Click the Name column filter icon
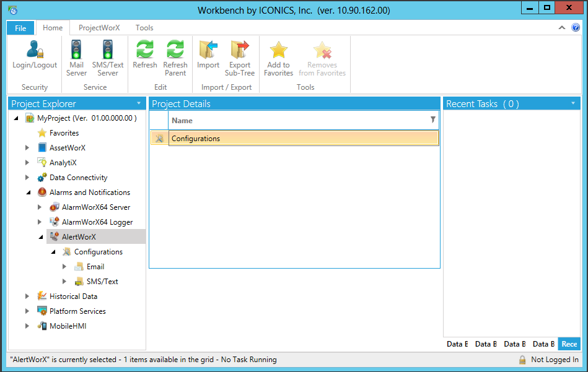Image resolution: width=588 pixels, height=372 pixels. (x=432, y=120)
